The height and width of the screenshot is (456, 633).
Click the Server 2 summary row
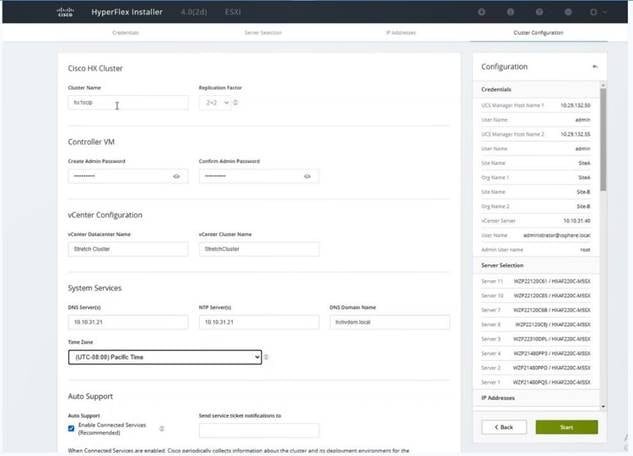tap(536, 368)
